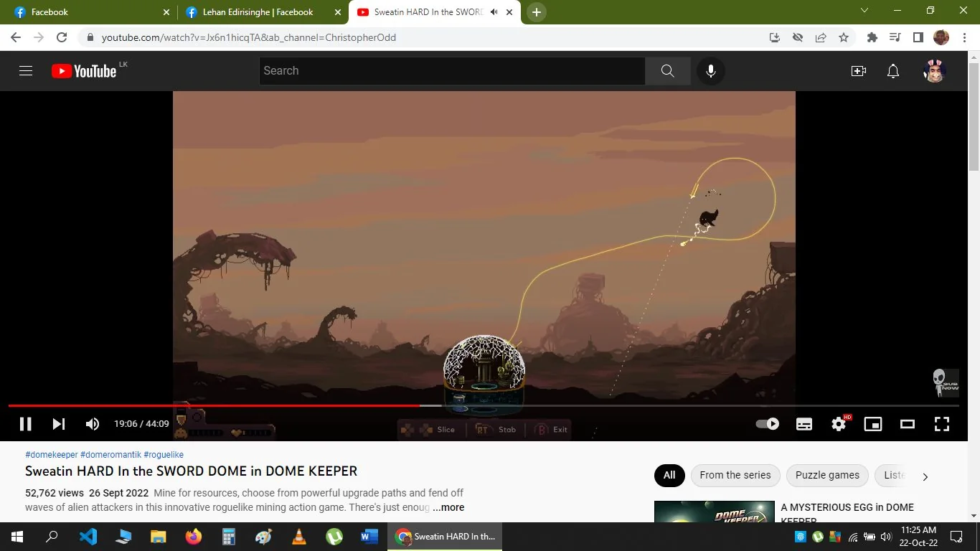Open a new browser tab
Image resolution: width=980 pixels, height=551 pixels.
pyautogui.click(x=536, y=12)
